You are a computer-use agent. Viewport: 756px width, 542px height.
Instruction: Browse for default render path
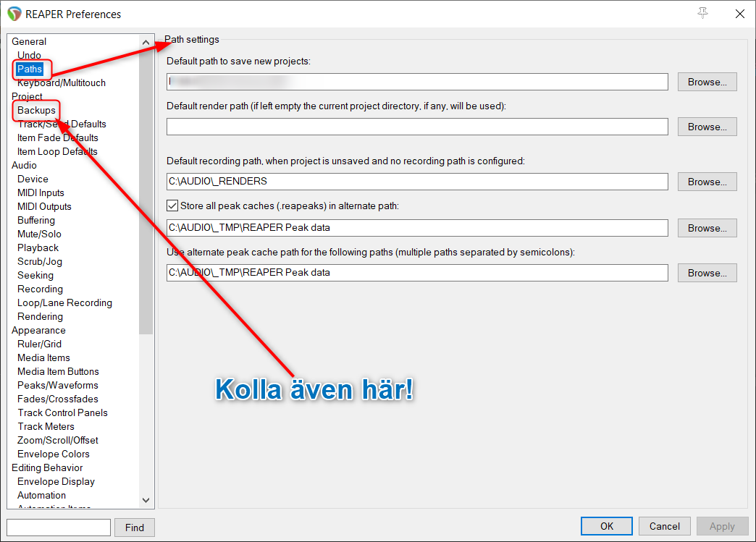707,127
